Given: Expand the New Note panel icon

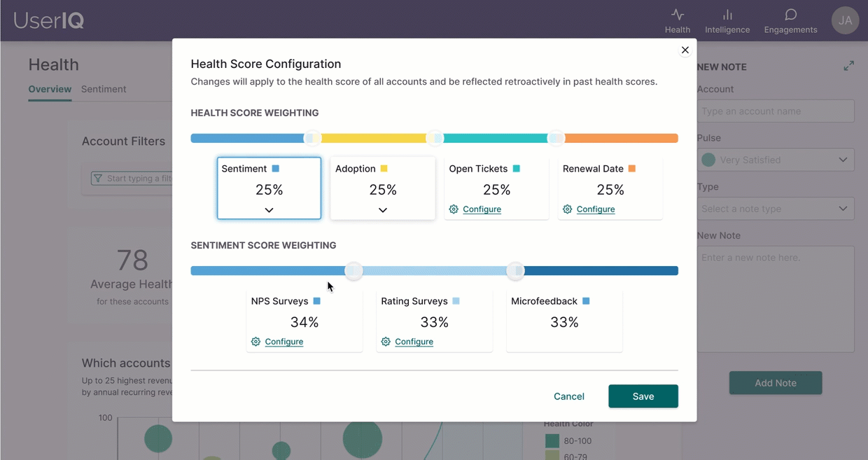Looking at the screenshot, I should 848,66.
